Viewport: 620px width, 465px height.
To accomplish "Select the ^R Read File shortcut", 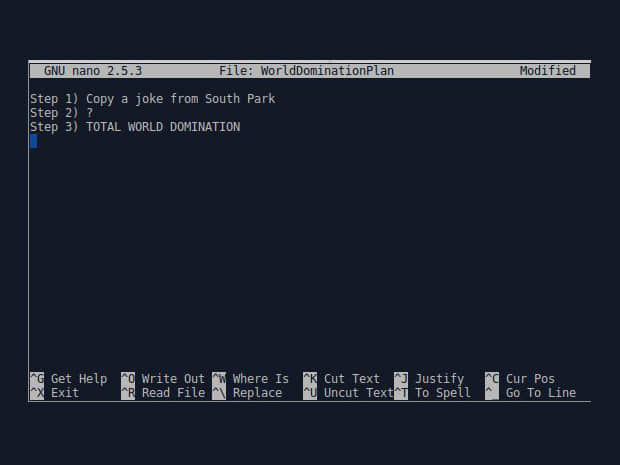I will [163, 393].
